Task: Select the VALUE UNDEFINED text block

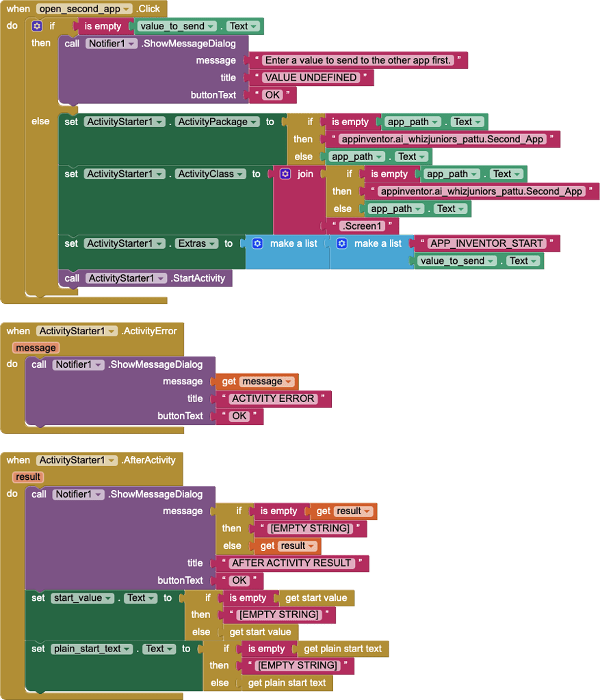Action: point(311,77)
